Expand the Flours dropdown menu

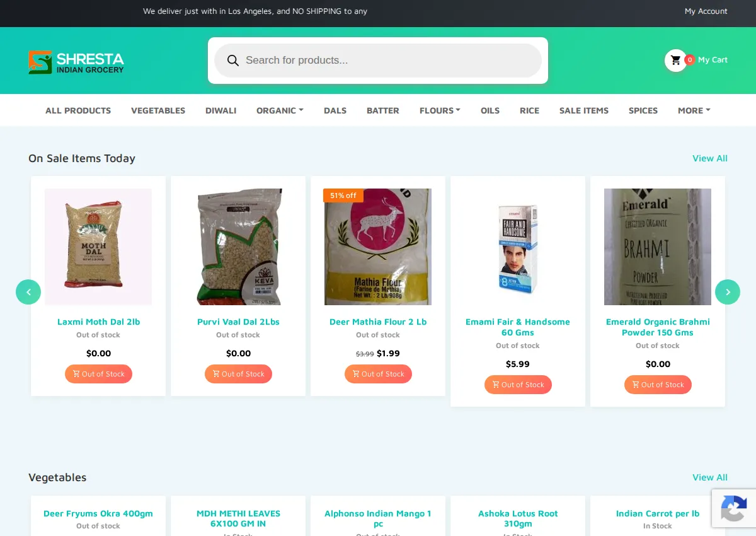pos(440,110)
